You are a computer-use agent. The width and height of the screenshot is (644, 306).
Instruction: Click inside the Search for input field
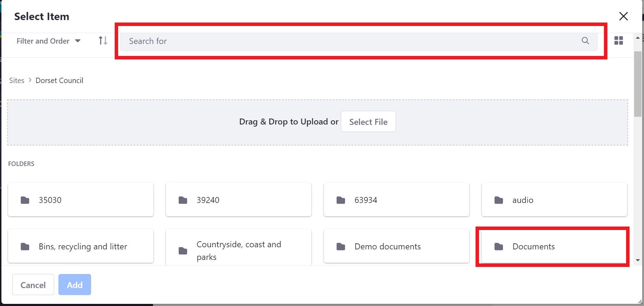pos(317,41)
